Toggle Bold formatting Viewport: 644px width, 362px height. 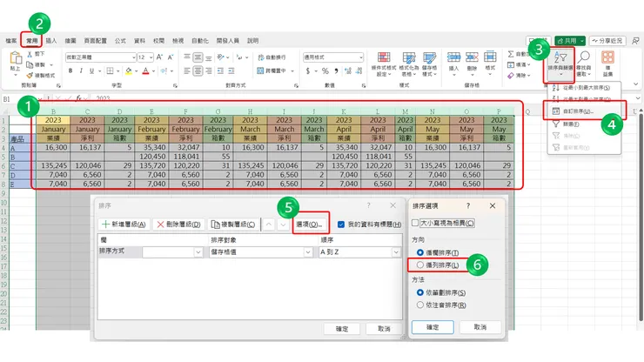pos(70,70)
